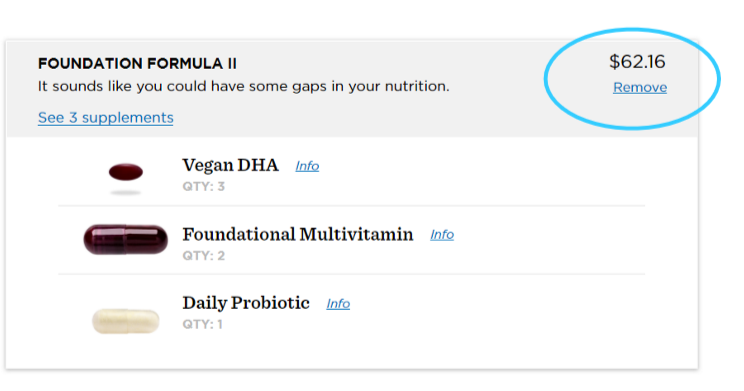The height and width of the screenshot is (391, 744).
Task: Expand the See 3 supplements link
Action: click(106, 117)
